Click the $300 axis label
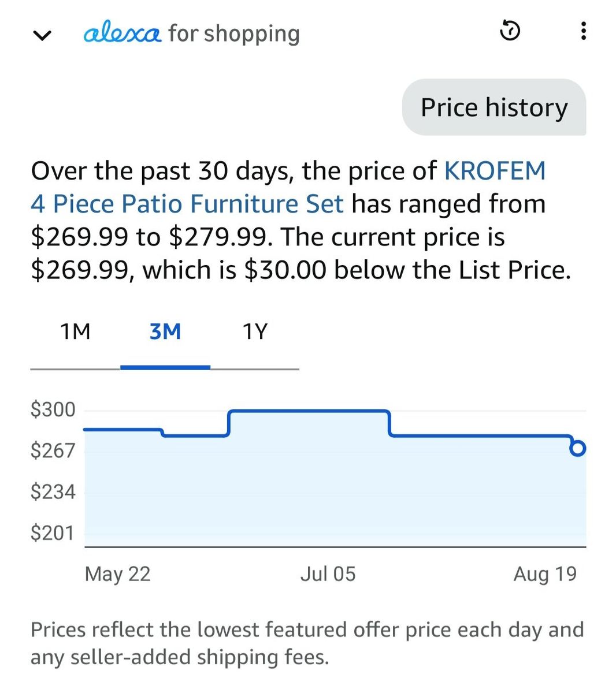The image size is (616, 693). click(53, 409)
